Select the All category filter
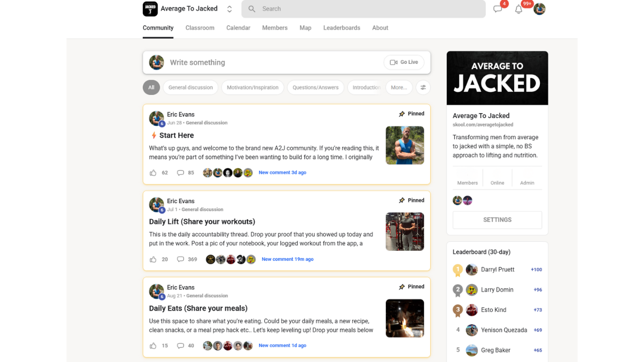Viewport: 644px width, 362px height. (151, 87)
